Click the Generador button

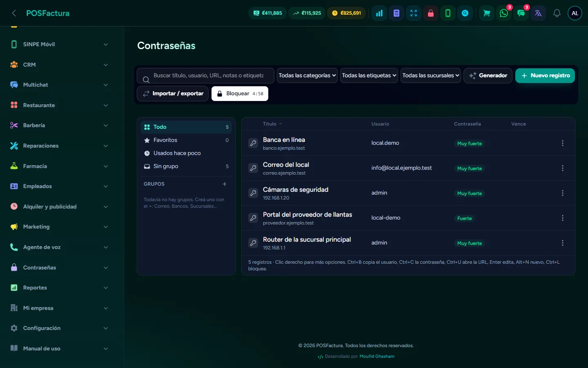(488, 75)
